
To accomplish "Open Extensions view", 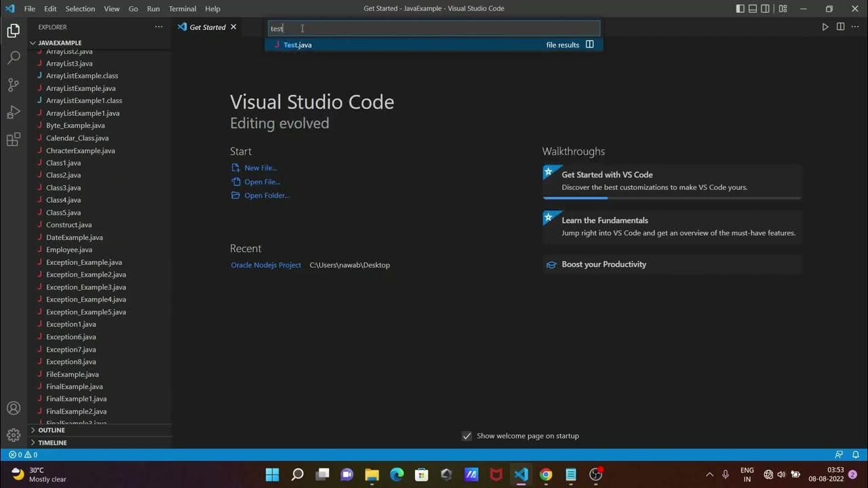I will coord(14,140).
